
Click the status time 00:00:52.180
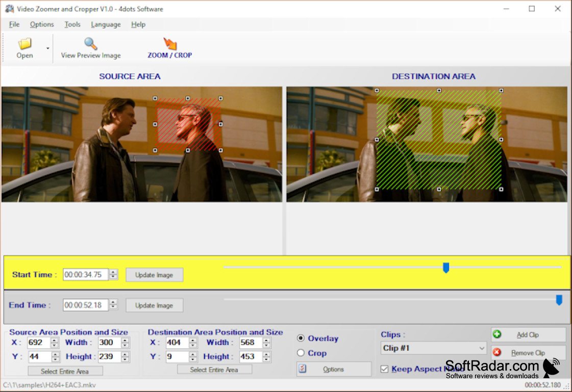(543, 385)
